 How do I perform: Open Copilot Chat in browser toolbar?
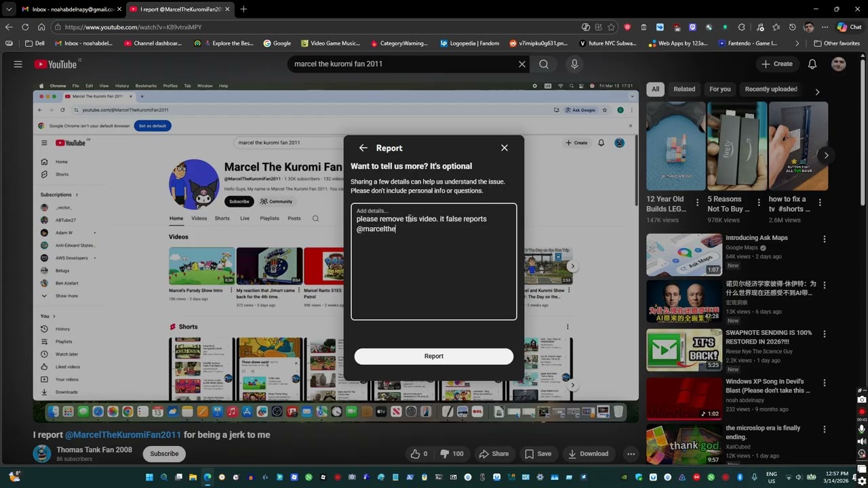coord(849,27)
